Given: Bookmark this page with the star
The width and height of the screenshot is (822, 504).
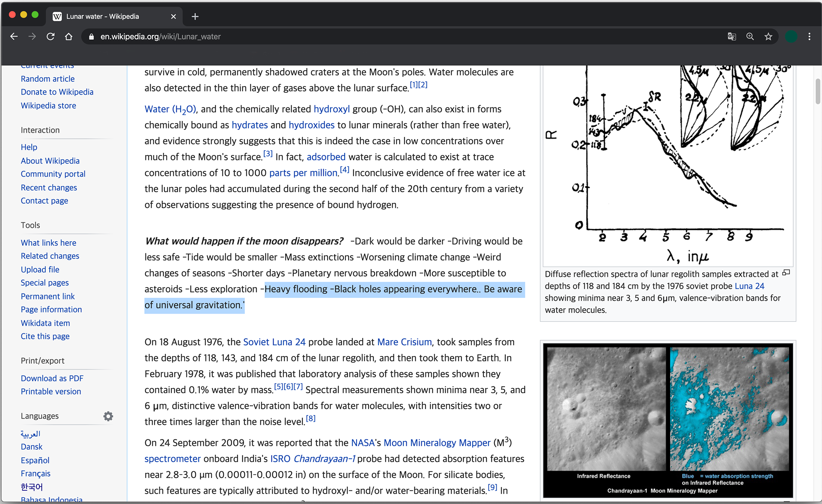Looking at the screenshot, I should point(768,36).
